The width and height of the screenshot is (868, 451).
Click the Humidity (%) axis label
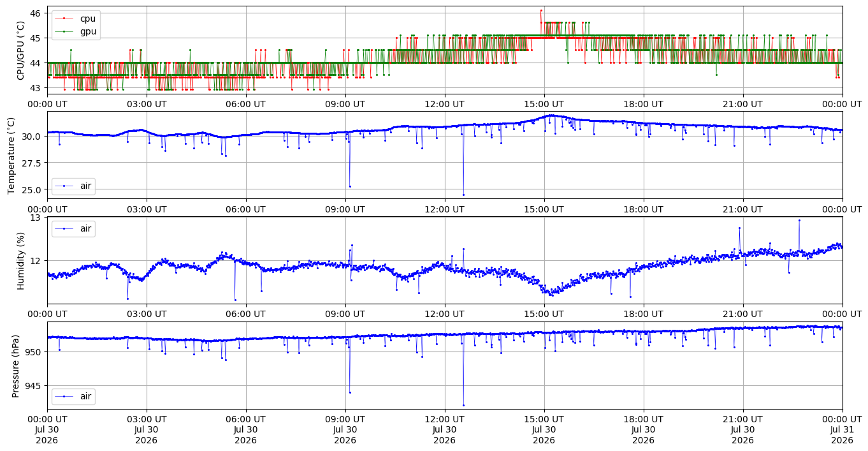coord(20,260)
